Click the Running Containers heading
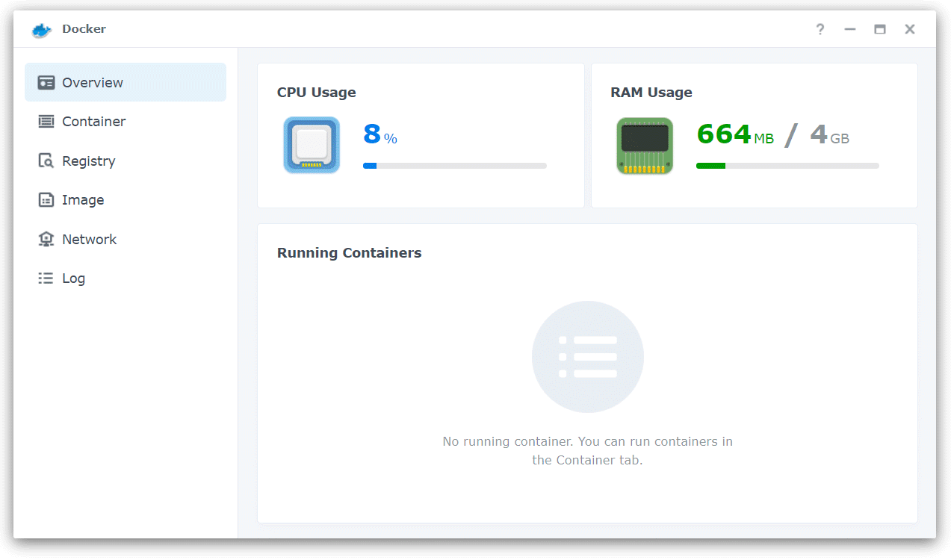The width and height of the screenshot is (951, 560). pos(350,253)
